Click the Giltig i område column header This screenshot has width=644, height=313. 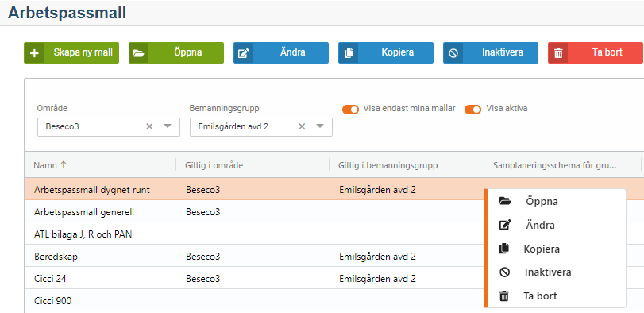[x=214, y=165]
